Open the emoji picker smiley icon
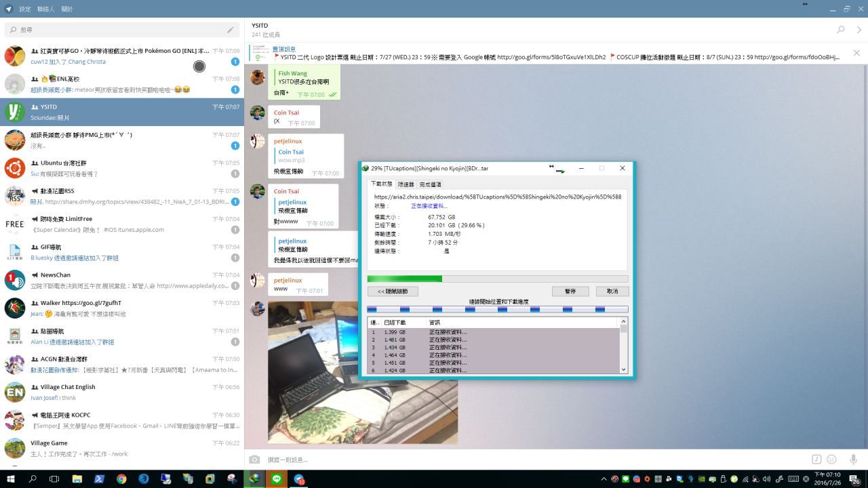This screenshot has width=868, height=488. (831, 460)
